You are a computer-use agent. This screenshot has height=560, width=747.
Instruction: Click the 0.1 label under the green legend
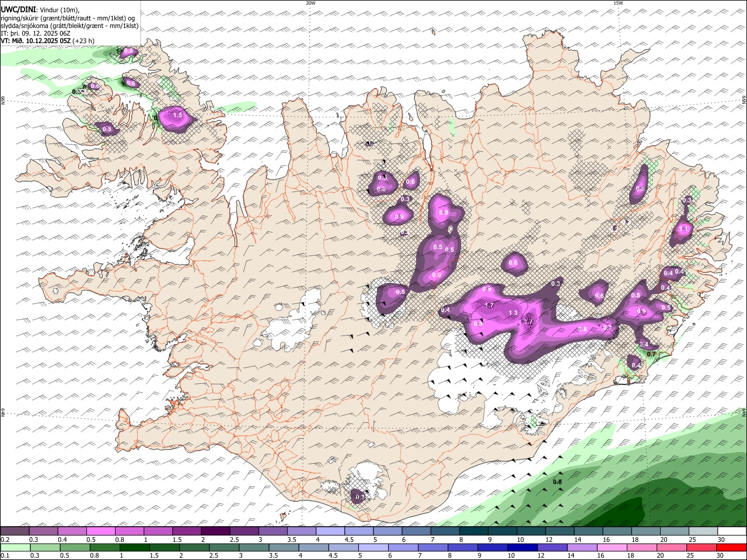5,556
